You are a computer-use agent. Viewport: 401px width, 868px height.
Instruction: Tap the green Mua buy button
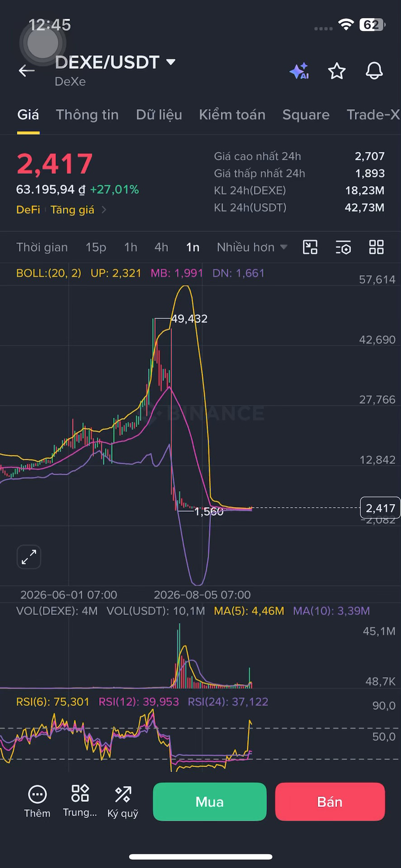pos(210,802)
